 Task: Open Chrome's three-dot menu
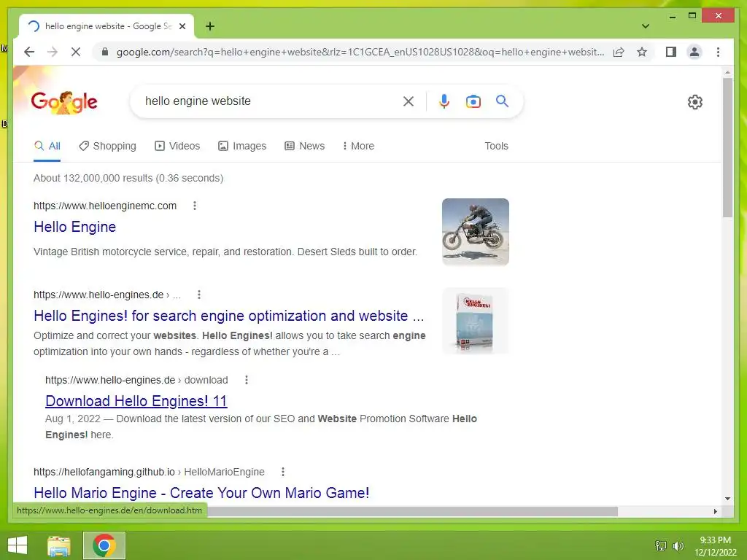tap(718, 52)
